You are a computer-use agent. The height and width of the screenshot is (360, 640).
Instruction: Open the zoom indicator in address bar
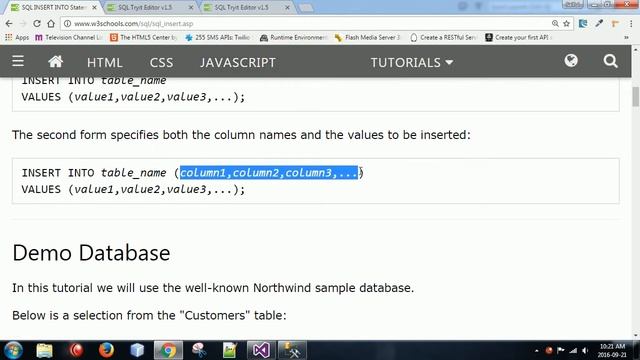tap(555, 24)
